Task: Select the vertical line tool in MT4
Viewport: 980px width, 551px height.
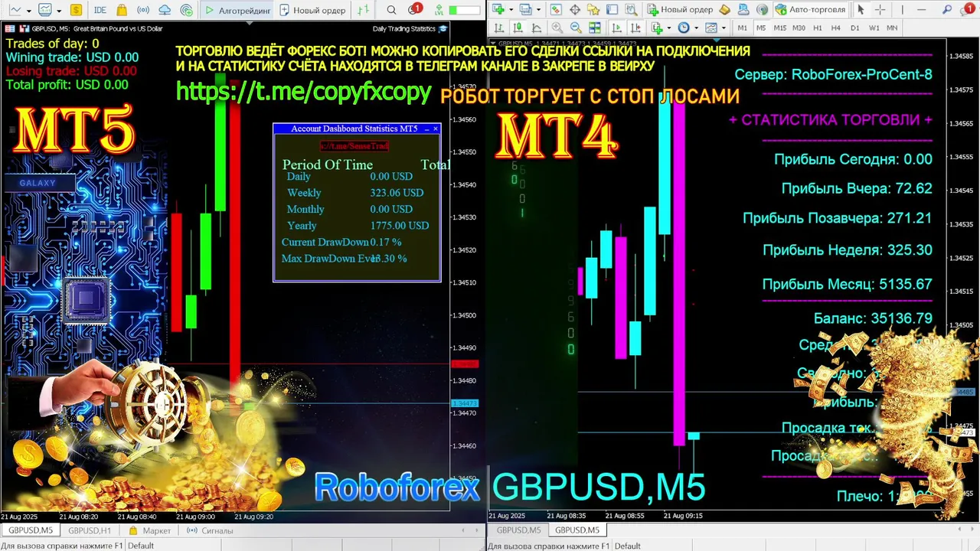Action: coord(902,10)
